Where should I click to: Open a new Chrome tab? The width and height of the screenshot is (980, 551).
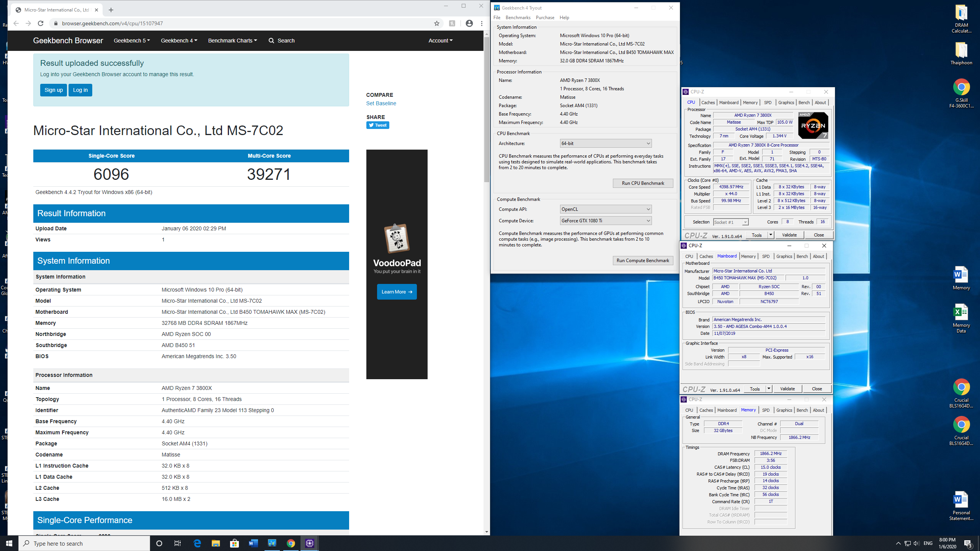pos(111,10)
